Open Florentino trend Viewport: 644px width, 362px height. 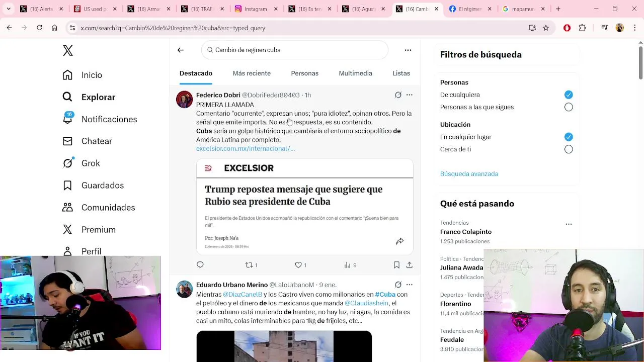(x=455, y=304)
